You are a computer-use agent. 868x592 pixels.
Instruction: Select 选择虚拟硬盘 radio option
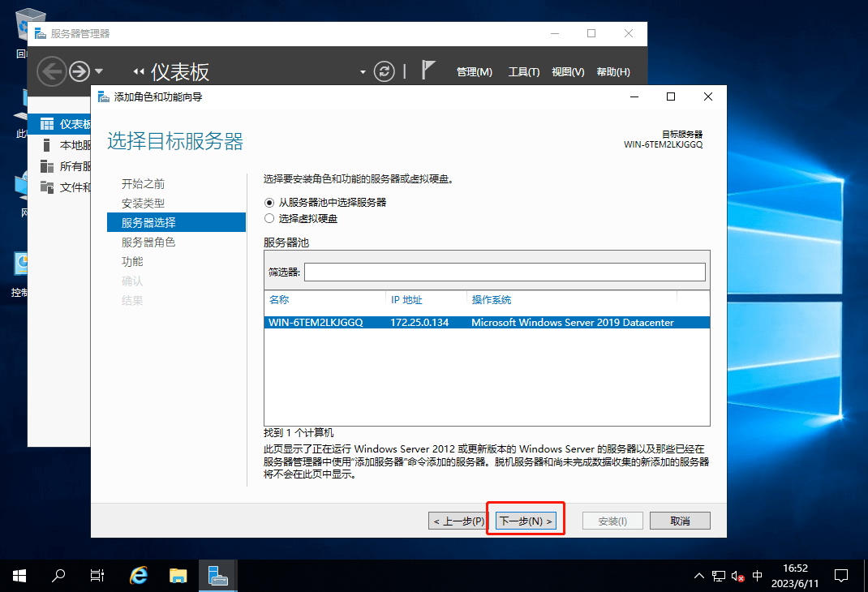coord(269,218)
